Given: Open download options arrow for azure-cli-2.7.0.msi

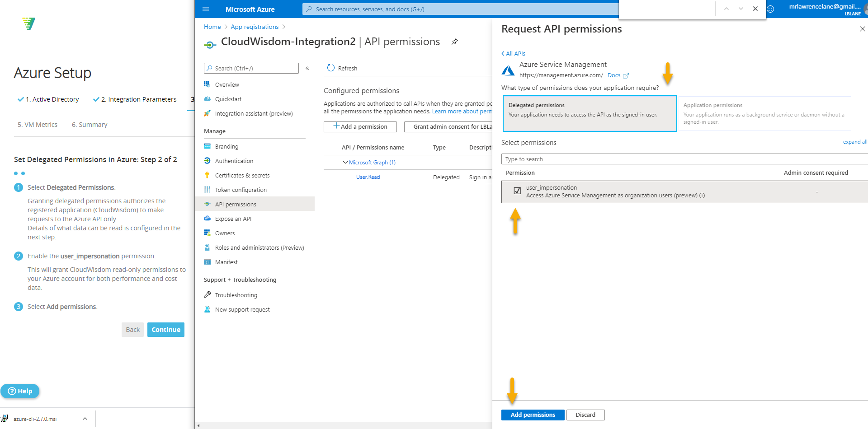Looking at the screenshot, I should (85, 419).
